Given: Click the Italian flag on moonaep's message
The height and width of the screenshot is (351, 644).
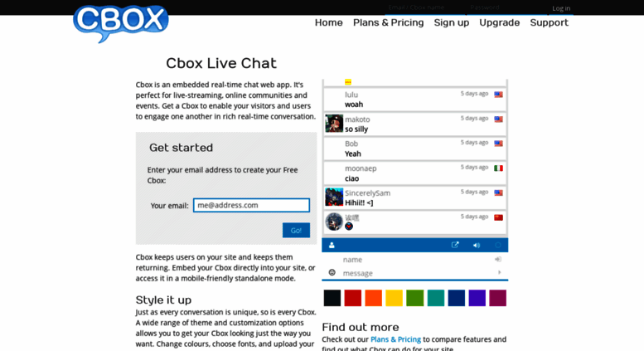Looking at the screenshot, I should click(x=498, y=168).
